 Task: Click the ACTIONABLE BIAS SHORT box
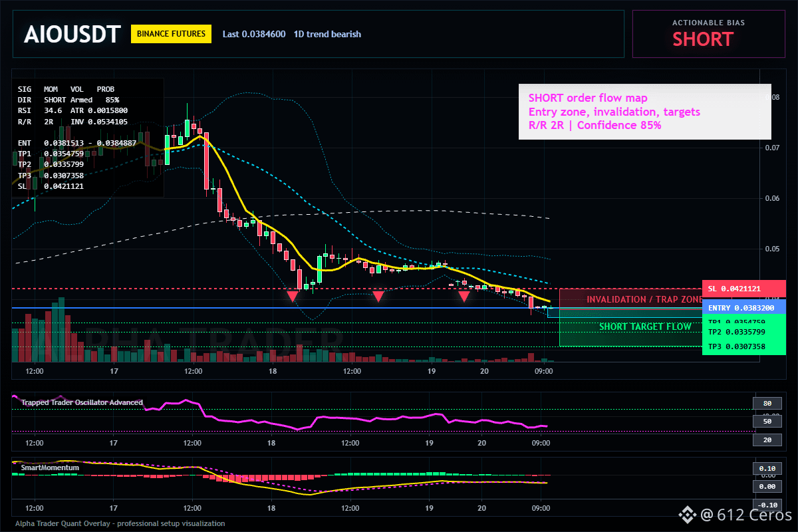[x=708, y=34]
